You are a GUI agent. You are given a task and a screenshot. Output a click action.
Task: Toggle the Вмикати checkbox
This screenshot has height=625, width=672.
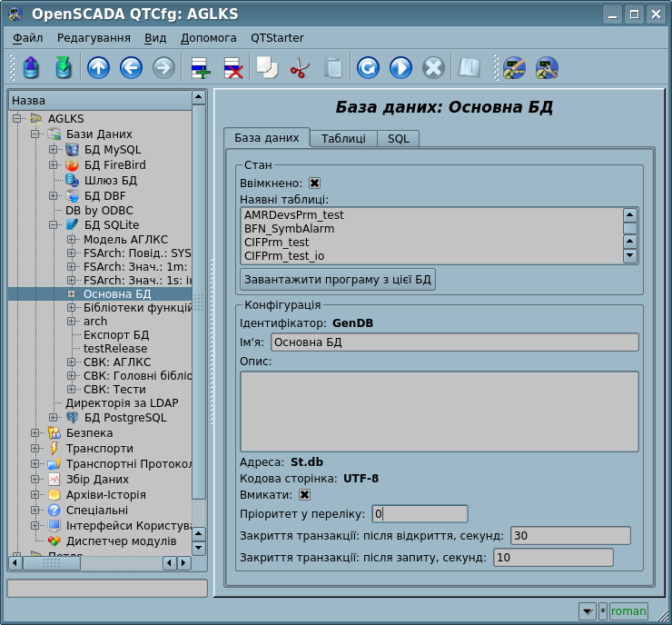[x=304, y=495]
